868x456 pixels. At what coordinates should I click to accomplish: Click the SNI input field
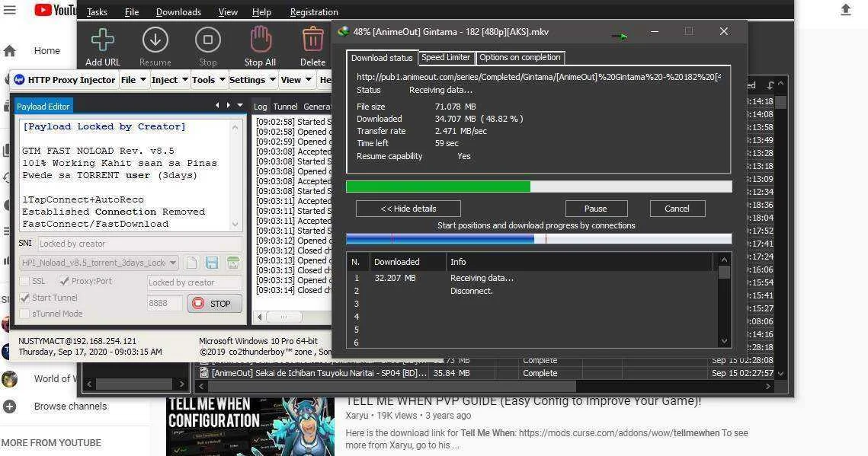pos(140,244)
